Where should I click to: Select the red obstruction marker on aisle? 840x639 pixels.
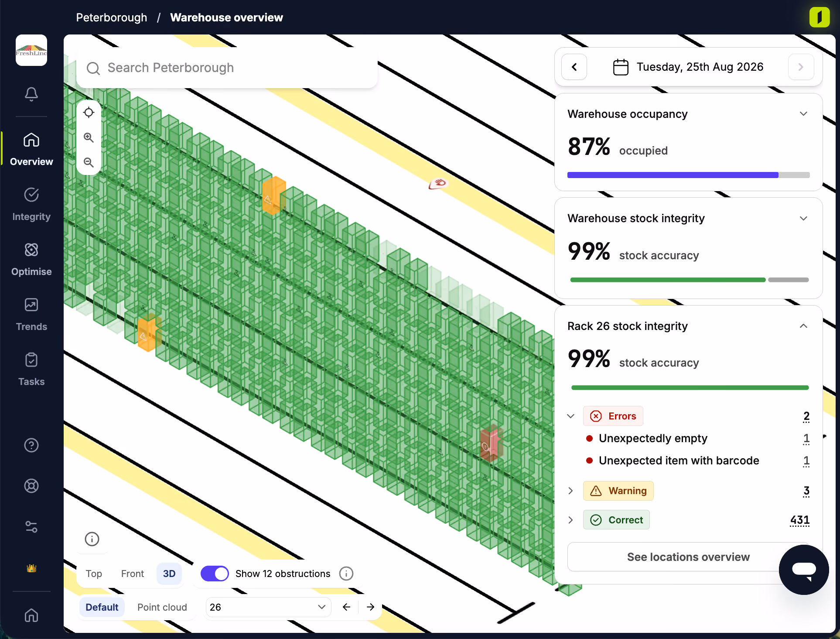(x=438, y=183)
